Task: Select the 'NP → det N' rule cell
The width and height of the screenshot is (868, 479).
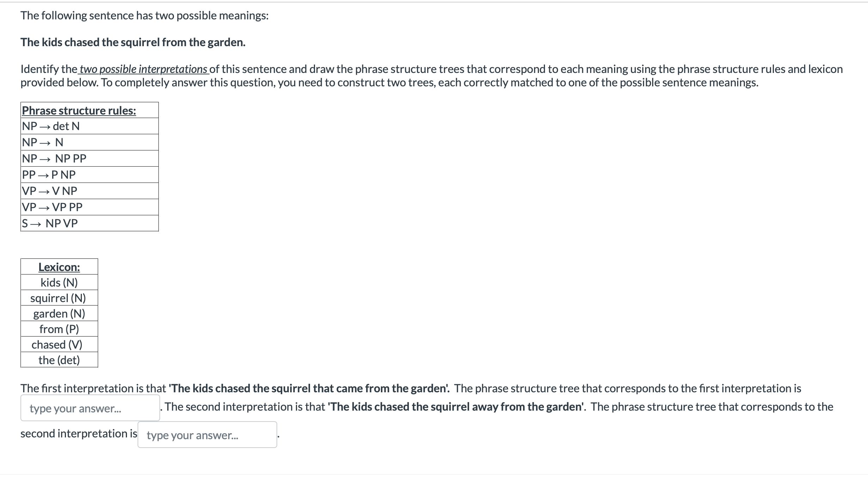Action: tap(90, 126)
